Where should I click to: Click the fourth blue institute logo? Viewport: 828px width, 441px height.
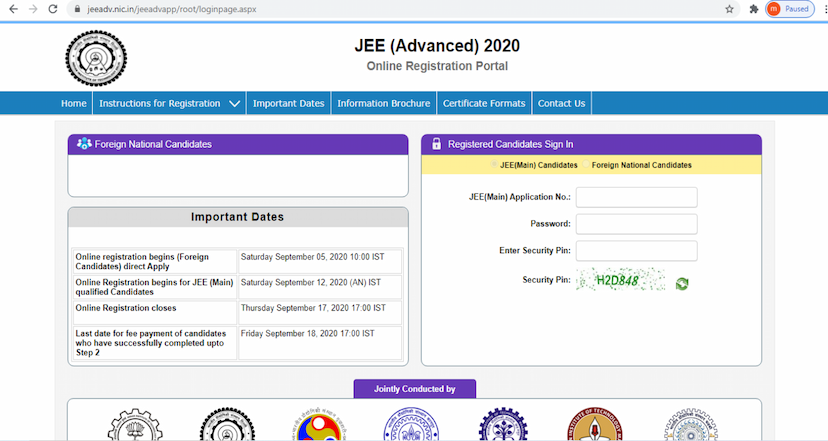coord(411,425)
